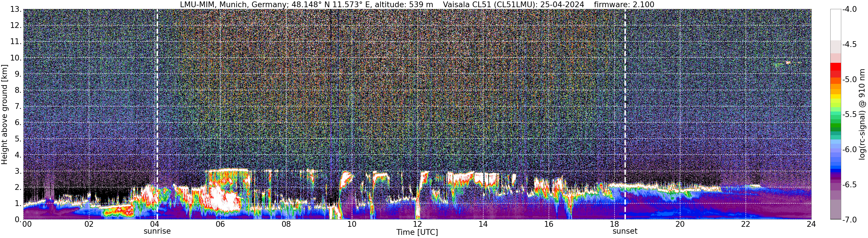
Task: Click the 'log(rc-signal) @ 910 nm' colorbar label
Action: click(862, 114)
